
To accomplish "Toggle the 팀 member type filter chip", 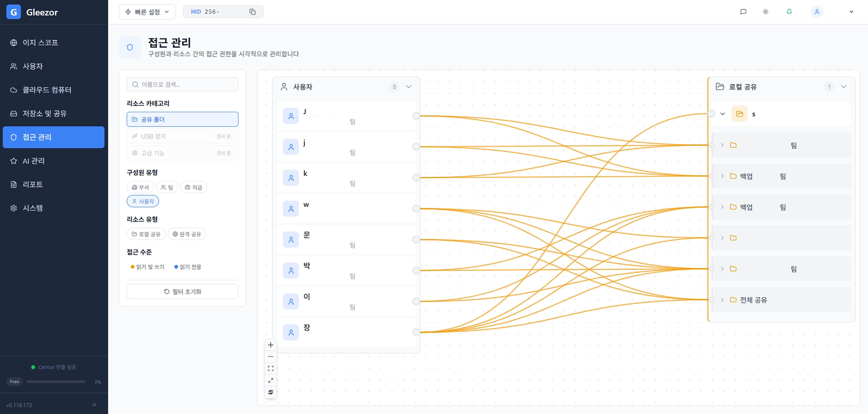I will pyautogui.click(x=167, y=187).
